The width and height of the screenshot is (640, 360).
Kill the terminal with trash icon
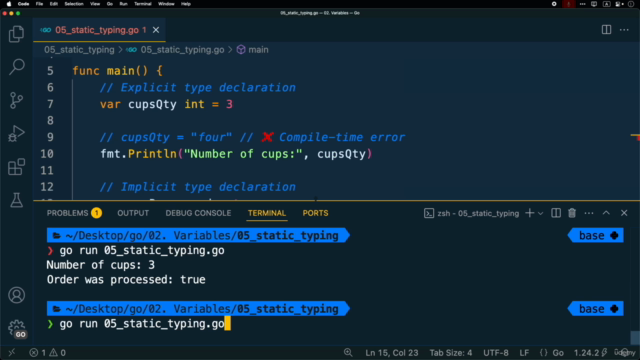tap(572, 213)
